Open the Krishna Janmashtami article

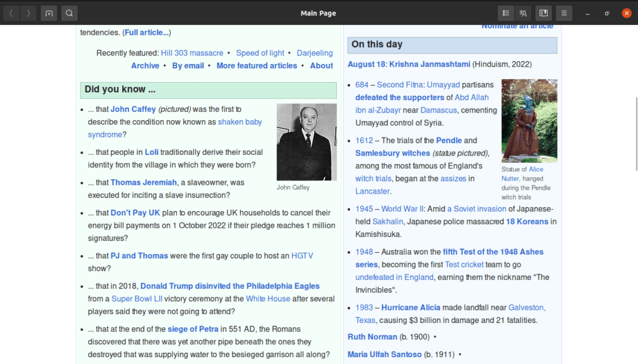pyautogui.click(x=430, y=64)
